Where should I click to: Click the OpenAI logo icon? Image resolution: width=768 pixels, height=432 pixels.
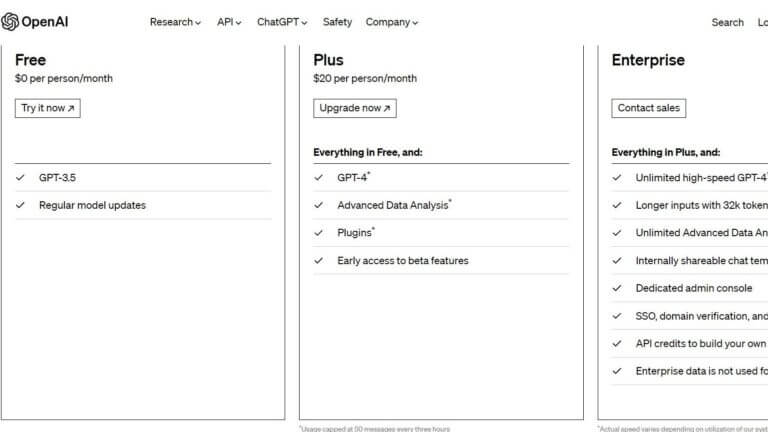coord(11,22)
